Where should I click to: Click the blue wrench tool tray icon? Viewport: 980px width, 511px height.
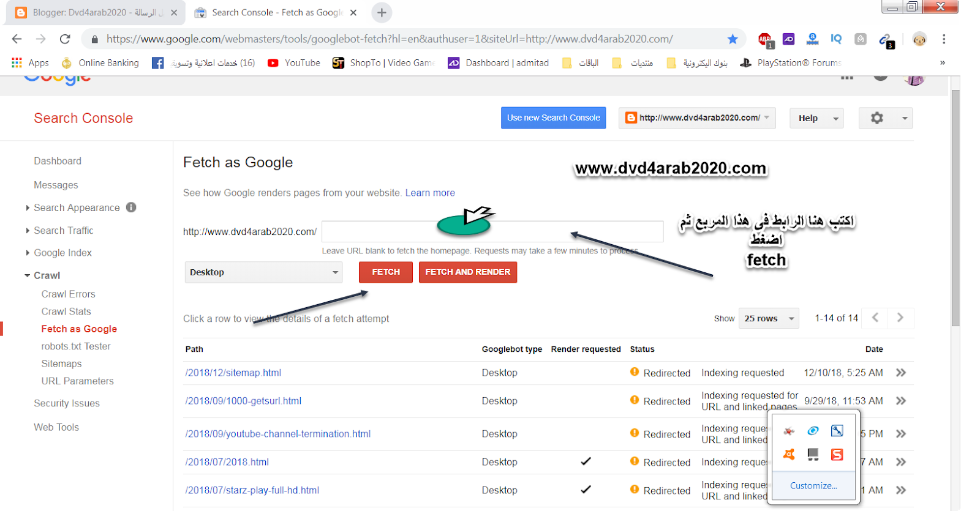[x=837, y=431]
